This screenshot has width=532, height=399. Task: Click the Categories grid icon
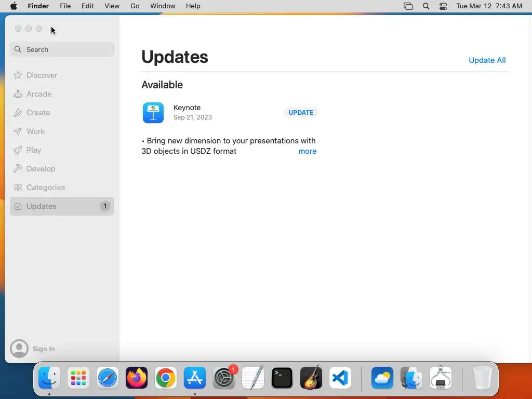pos(18,187)
